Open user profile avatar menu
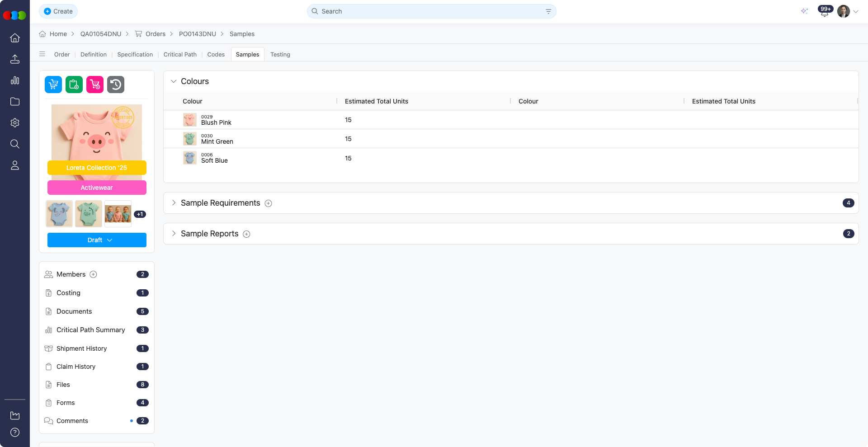868x447 pixels. tap(844, 11)
